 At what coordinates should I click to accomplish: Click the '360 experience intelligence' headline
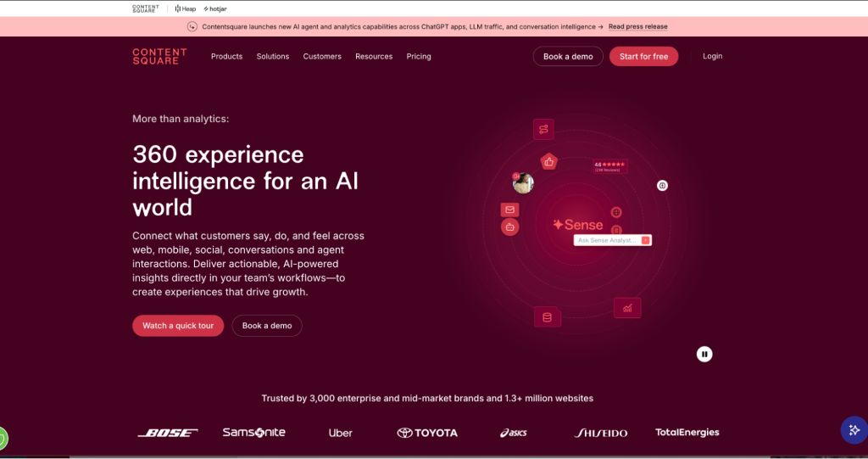pos(245,181)
